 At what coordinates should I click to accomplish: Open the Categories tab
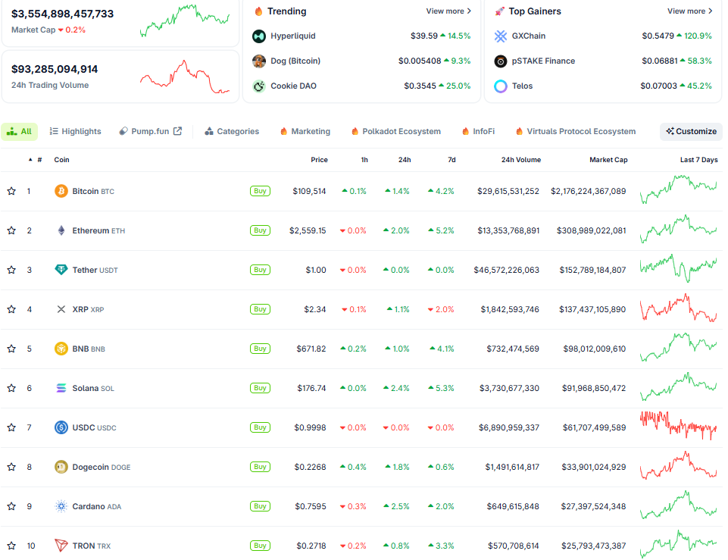[x=232, y=131]
